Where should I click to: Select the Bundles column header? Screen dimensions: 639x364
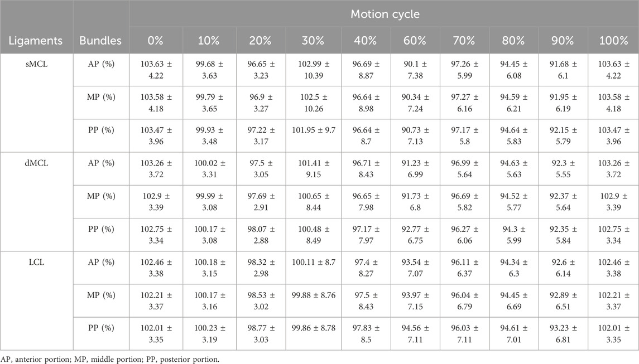point(100,40)
